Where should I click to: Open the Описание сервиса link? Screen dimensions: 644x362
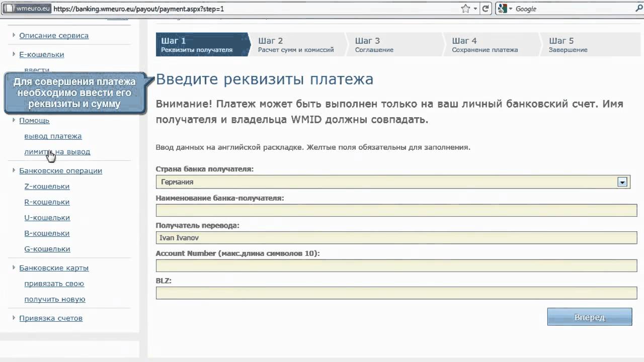(54, 36)
